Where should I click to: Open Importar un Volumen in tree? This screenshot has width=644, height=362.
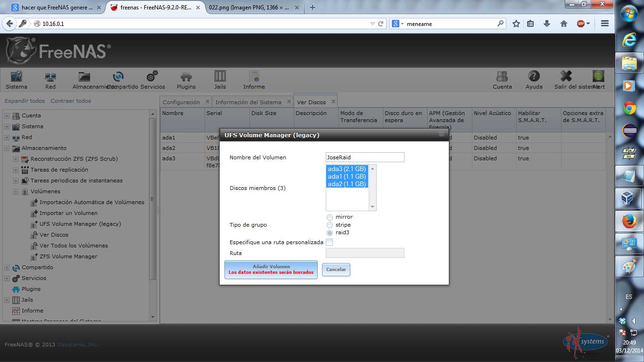[68, 213]
